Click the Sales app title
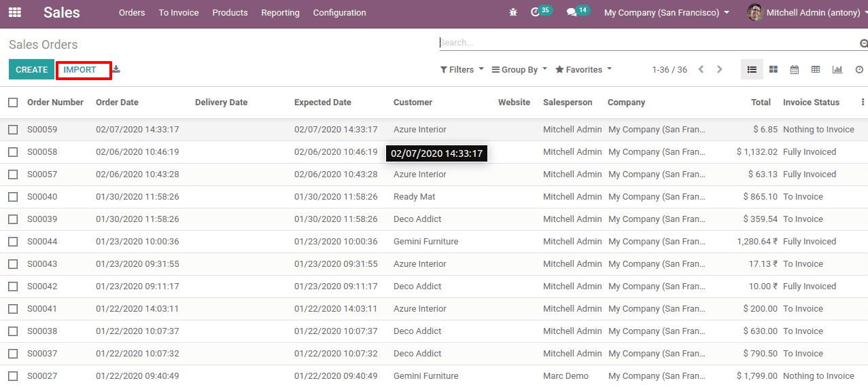 [62, 12]
